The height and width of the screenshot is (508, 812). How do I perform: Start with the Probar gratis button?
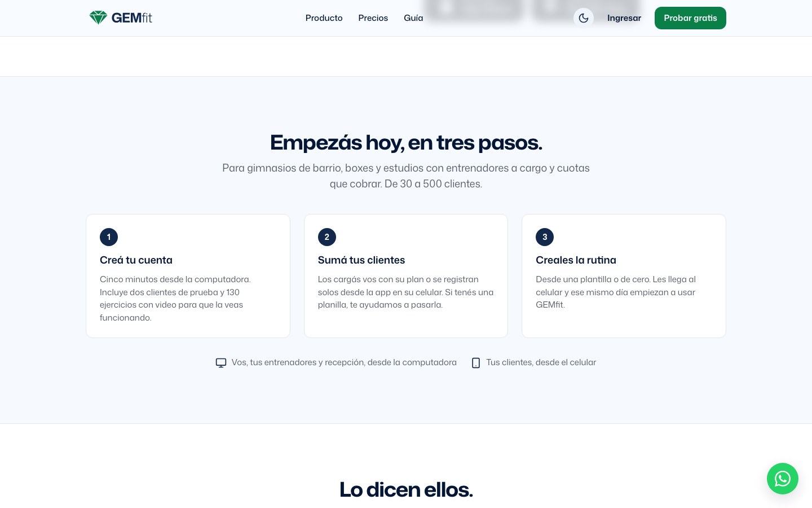click(690, 18)
